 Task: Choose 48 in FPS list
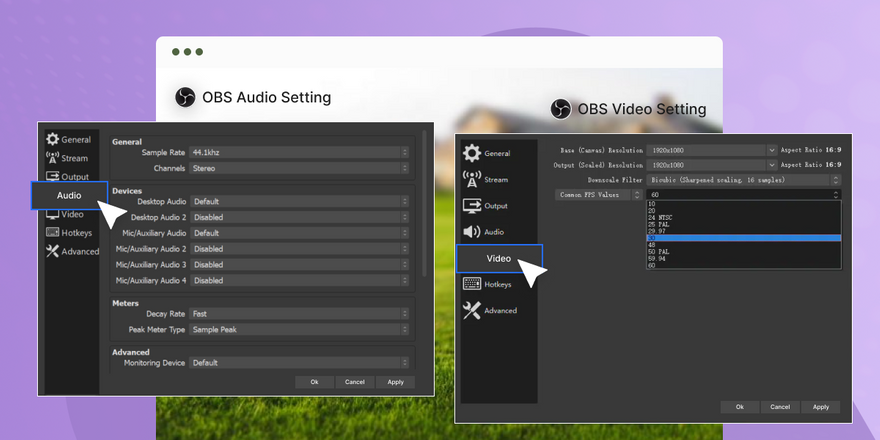point(744,245)
